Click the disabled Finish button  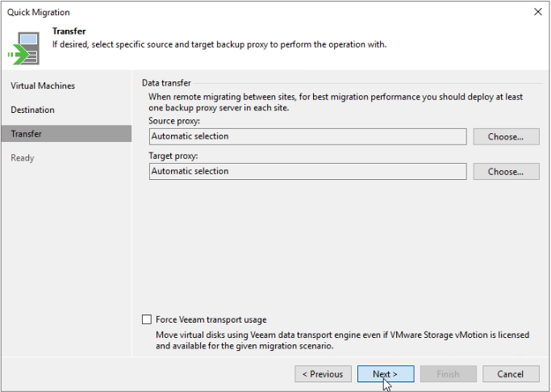pyautogui.click(x=448, y=374)
